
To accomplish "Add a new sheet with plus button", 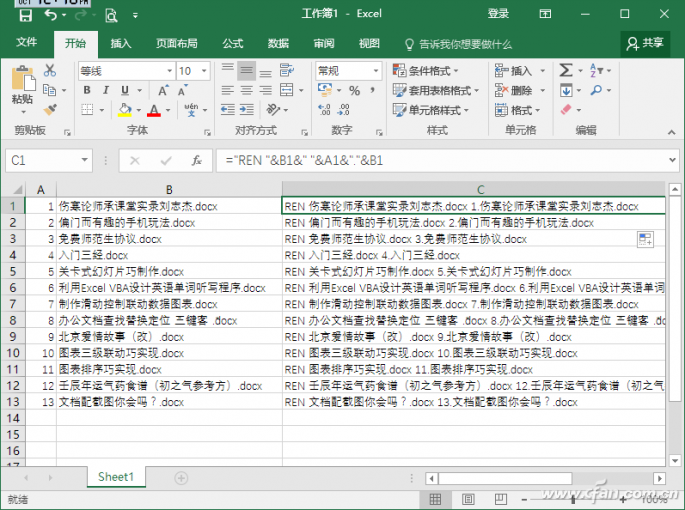I will (x=181, y=478).
